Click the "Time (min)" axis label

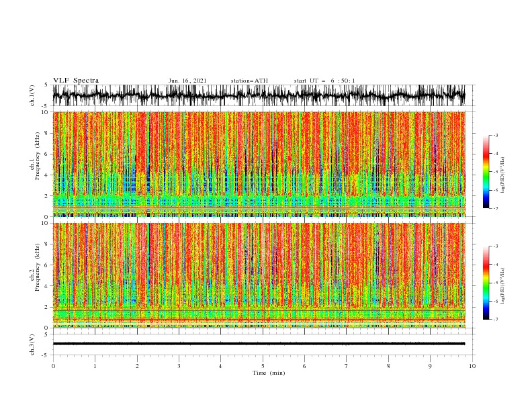(x=269, y=373)
